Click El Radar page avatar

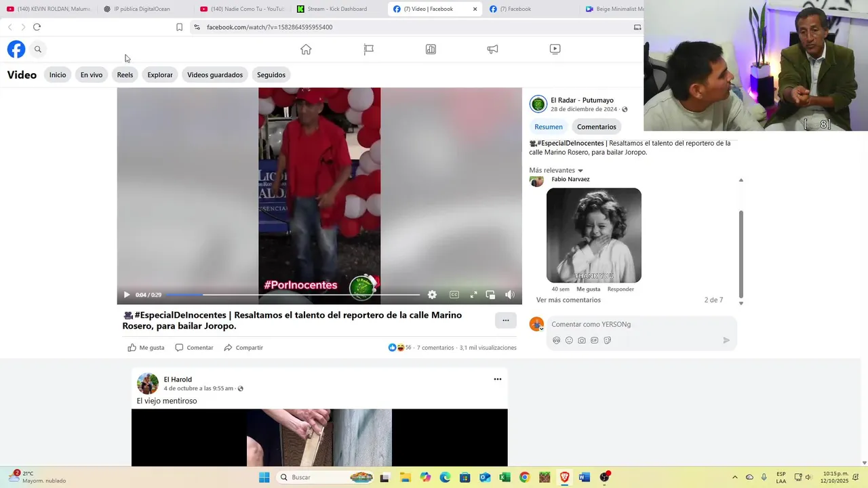click(538, 104)
